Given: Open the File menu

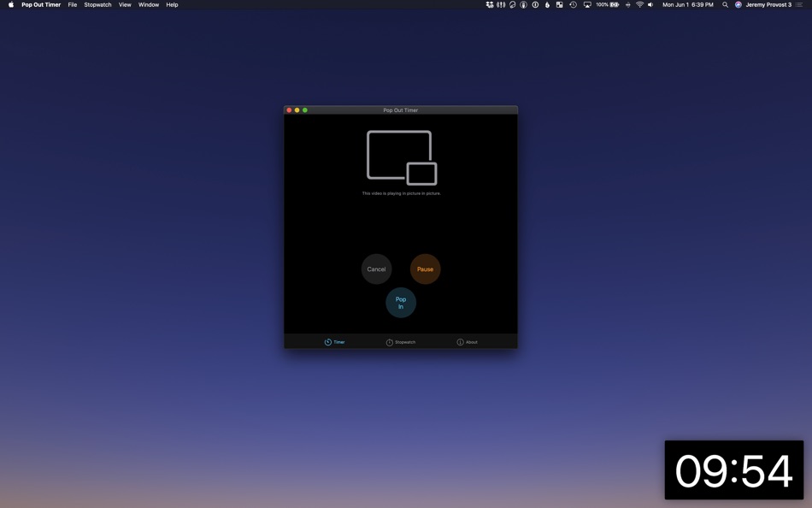Looking at the screenshot, I should pos(73,4).
